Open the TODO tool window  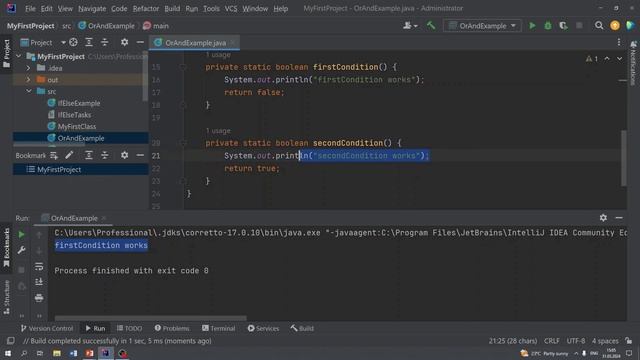click(129, 328)
